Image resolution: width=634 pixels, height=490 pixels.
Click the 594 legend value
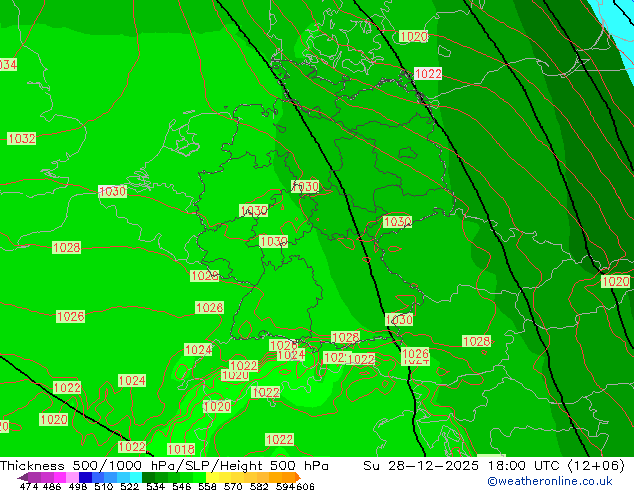click(285, 486)
